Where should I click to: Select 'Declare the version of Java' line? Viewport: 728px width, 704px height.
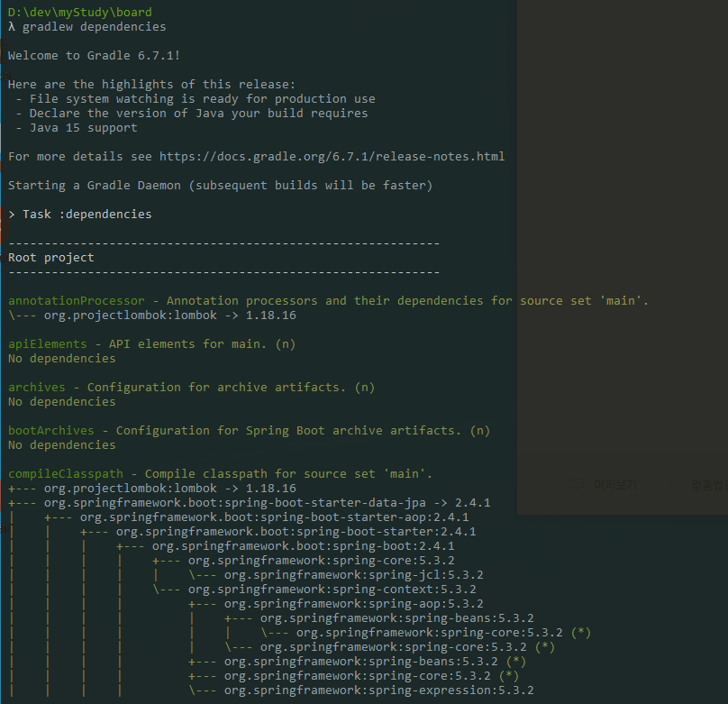(192, 114)
